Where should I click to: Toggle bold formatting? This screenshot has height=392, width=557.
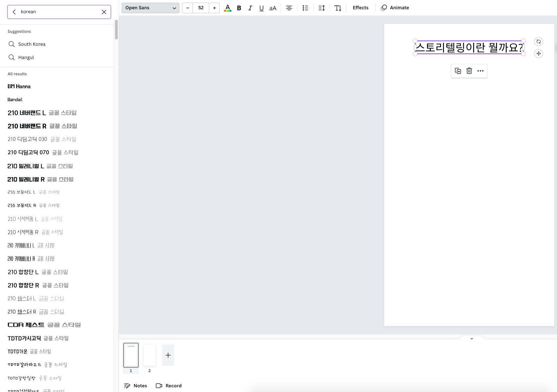pos(239,8)
